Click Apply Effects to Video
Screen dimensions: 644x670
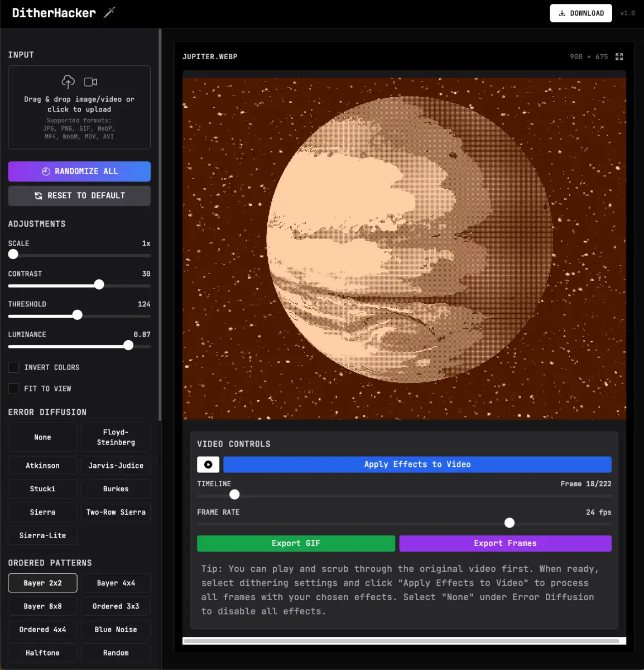417,464
